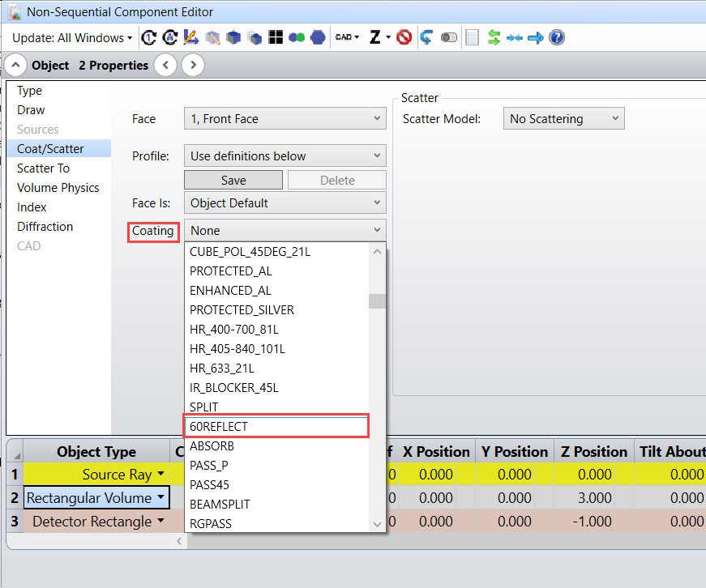Open the Scatter To properties section
706x588 pixels.
pyautogui.click(x=43, y=168)
